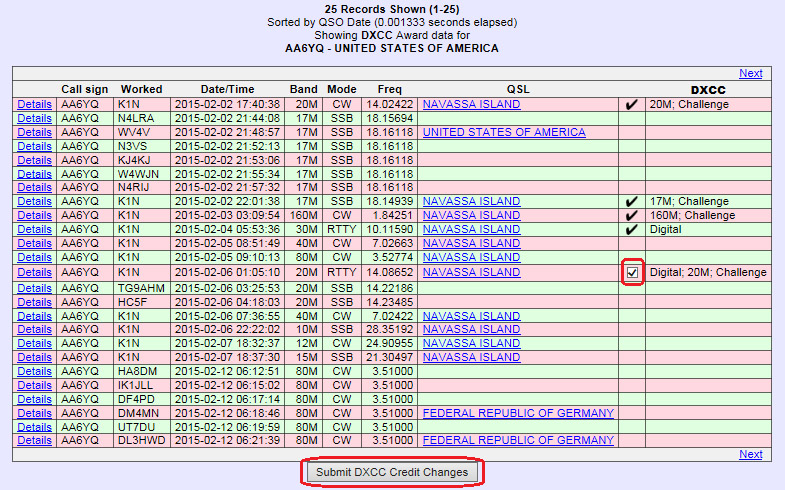Open NAVASSA ISLAND link in the 10M SSB row

[471, 328]
